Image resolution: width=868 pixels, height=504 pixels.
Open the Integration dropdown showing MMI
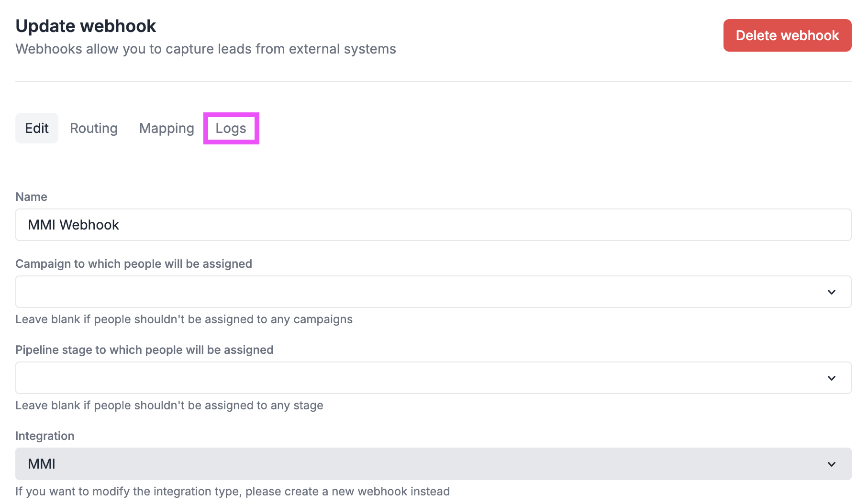click(x=431, y=464)
